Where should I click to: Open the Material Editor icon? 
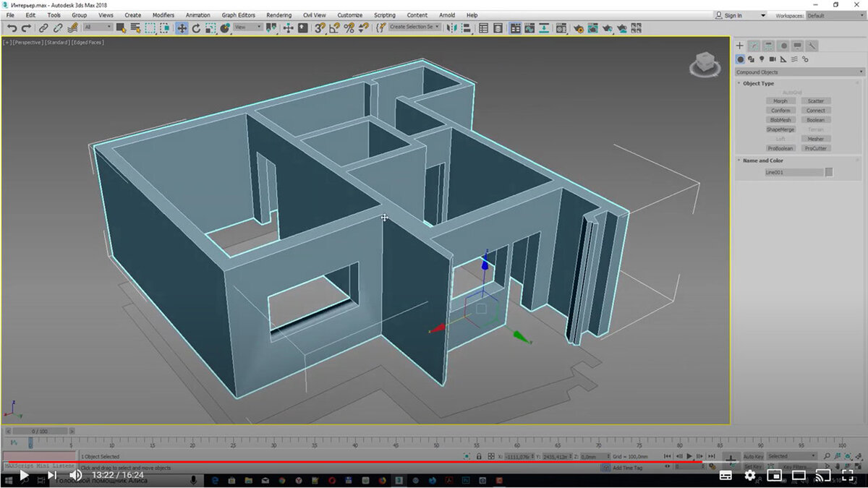pos(561,28)
